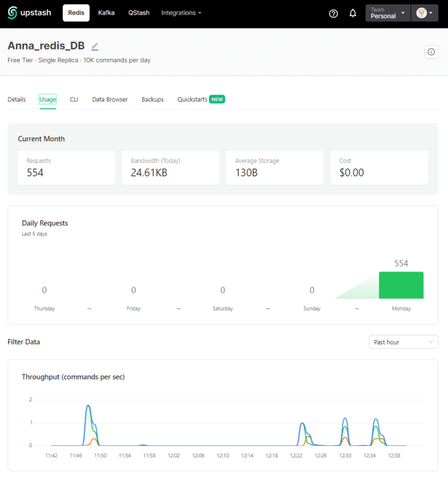This screenshot has width=448, height=478.
Task: Open the user avatar menu
Action: 424,13
